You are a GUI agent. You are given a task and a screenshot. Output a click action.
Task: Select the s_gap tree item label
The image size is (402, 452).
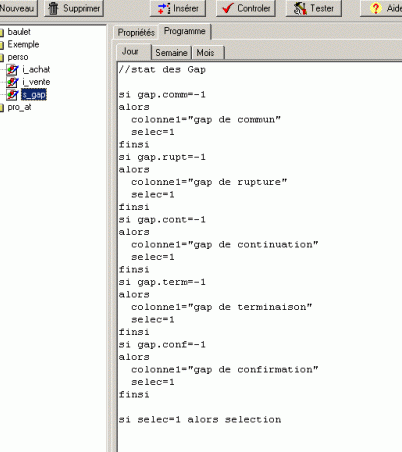[x=34, y=95]
